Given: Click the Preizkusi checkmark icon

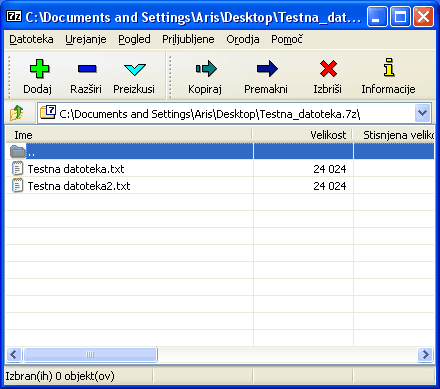Looking at the screenshot, I should pyautogui.click(x=135, y=69).
